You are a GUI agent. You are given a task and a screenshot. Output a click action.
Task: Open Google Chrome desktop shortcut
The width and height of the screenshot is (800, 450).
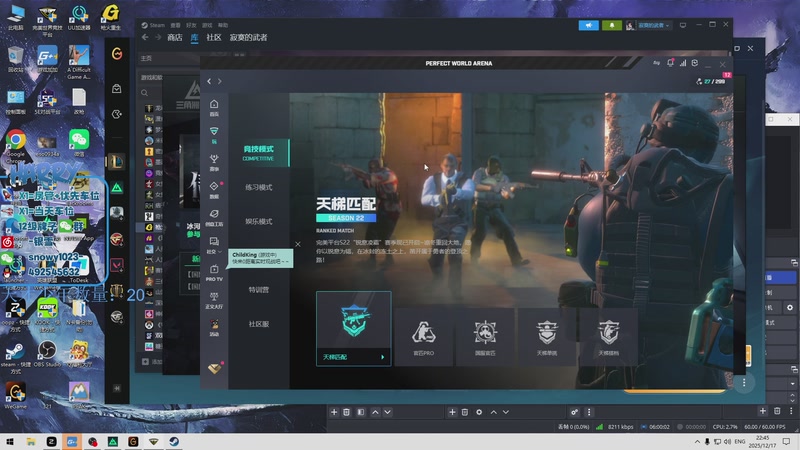click(15, 145)
